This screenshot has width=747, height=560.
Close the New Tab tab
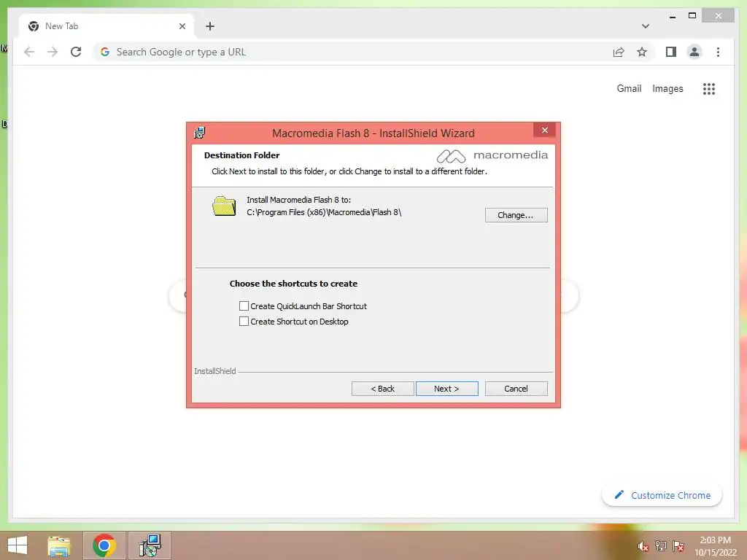182,26
